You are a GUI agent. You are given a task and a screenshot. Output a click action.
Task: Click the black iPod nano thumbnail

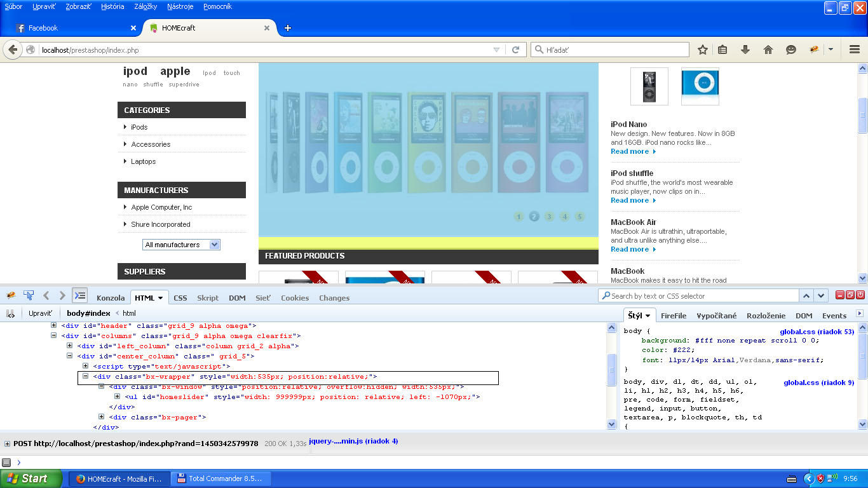coord(649,86)
